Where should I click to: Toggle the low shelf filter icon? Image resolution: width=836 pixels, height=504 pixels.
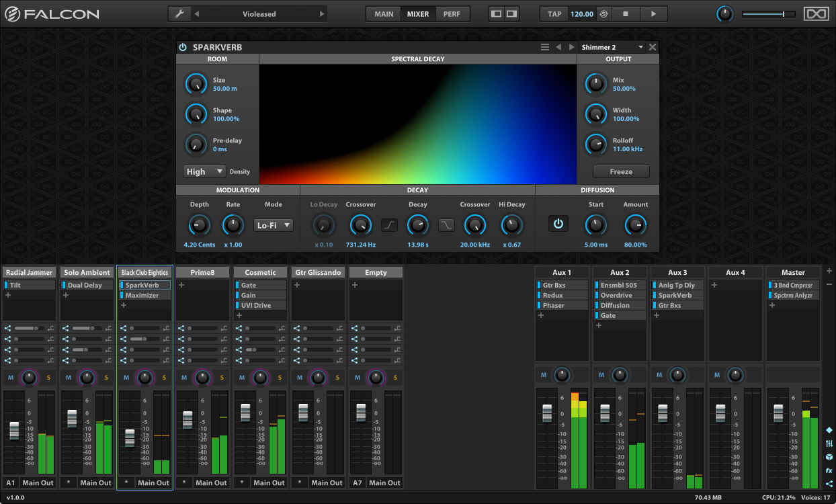[390, 225]
